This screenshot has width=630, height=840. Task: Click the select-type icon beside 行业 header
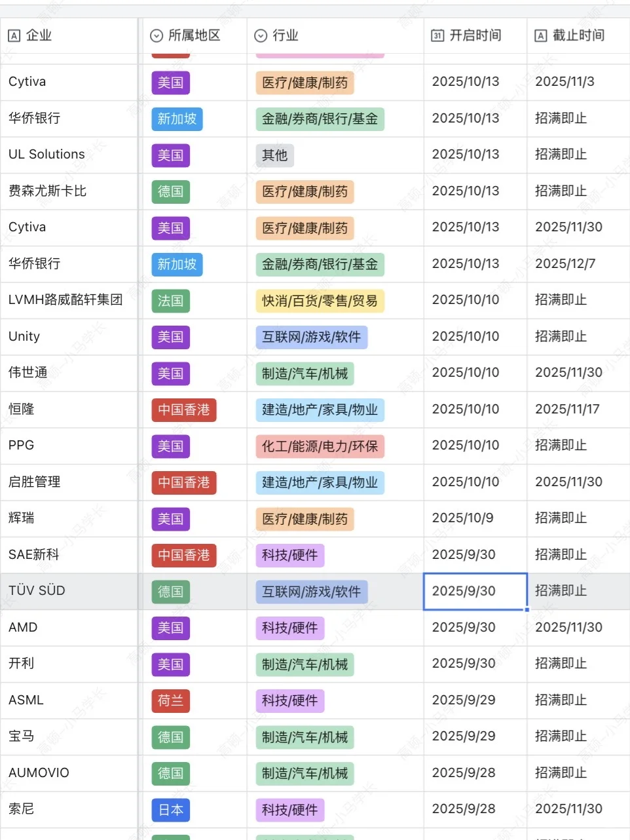(x=261, y=36)
